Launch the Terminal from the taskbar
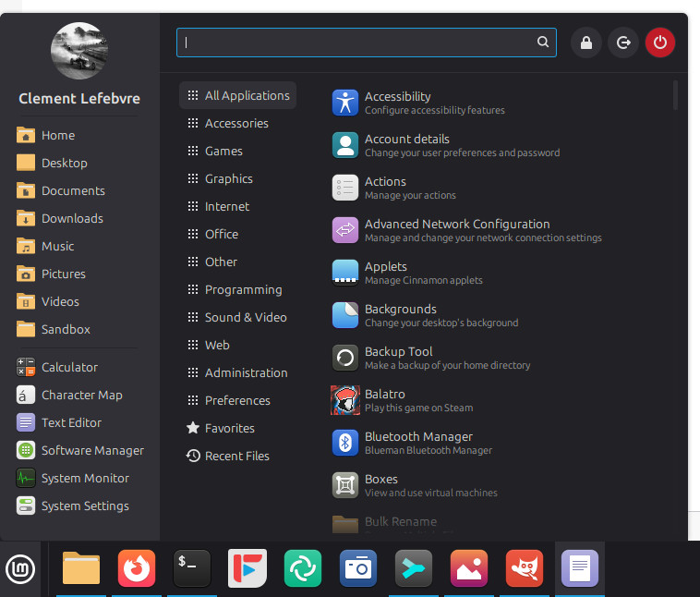 pos(192,568)
